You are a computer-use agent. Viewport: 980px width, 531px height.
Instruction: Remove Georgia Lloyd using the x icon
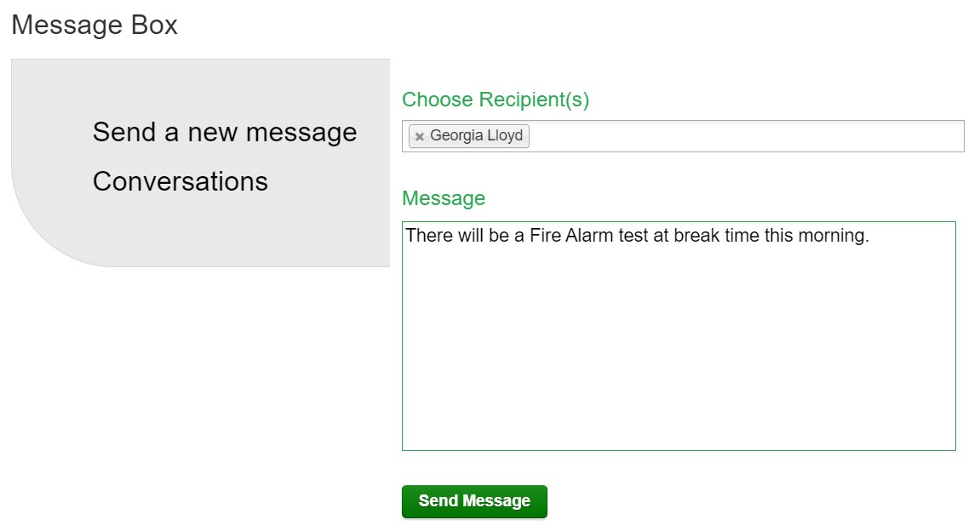(x=420, y=137)
